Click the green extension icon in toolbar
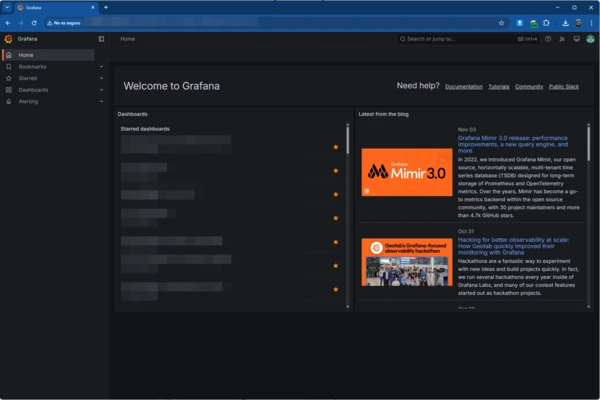The height and width of the screenshot is (400, 600). click(533, 23)
